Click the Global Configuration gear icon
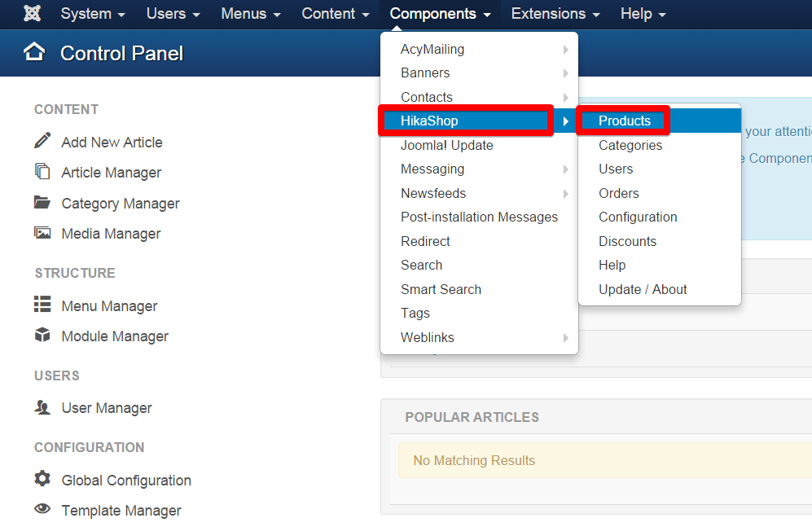 coord(42,479)
